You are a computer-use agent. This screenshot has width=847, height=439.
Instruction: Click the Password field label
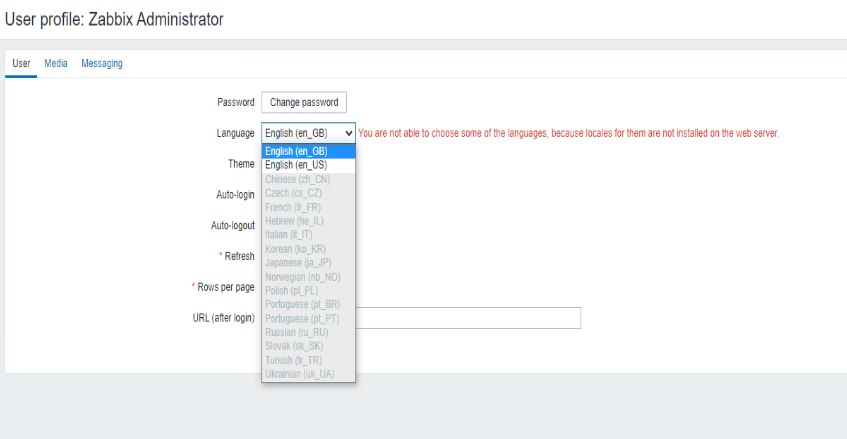pyautogui.click(x=236, y=102)
